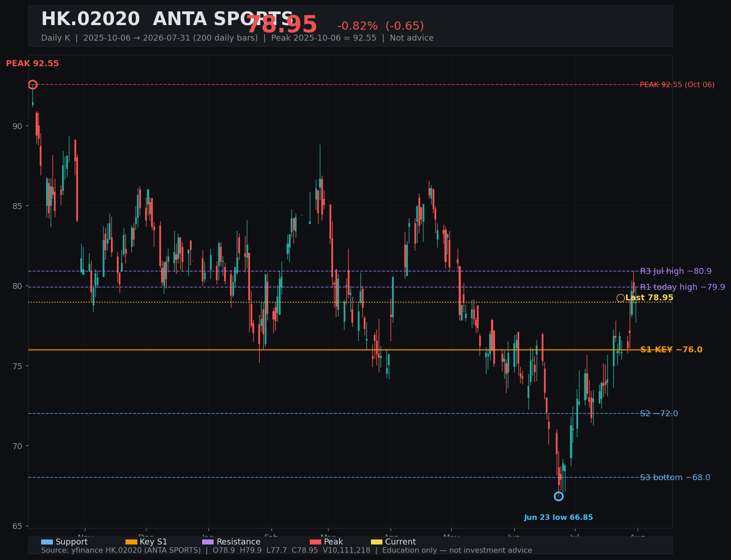Click the "-0.82% (-0.65)" change value

click(381, 26)
